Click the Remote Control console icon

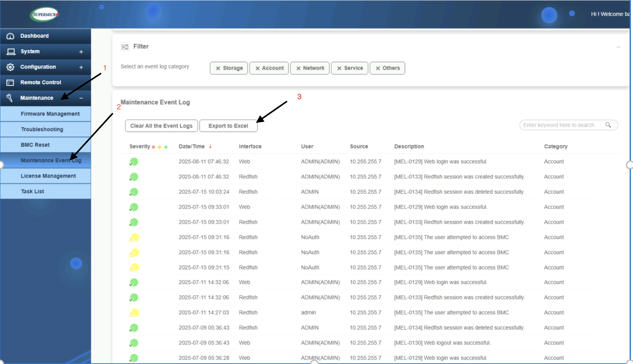[x=10, y=83]
